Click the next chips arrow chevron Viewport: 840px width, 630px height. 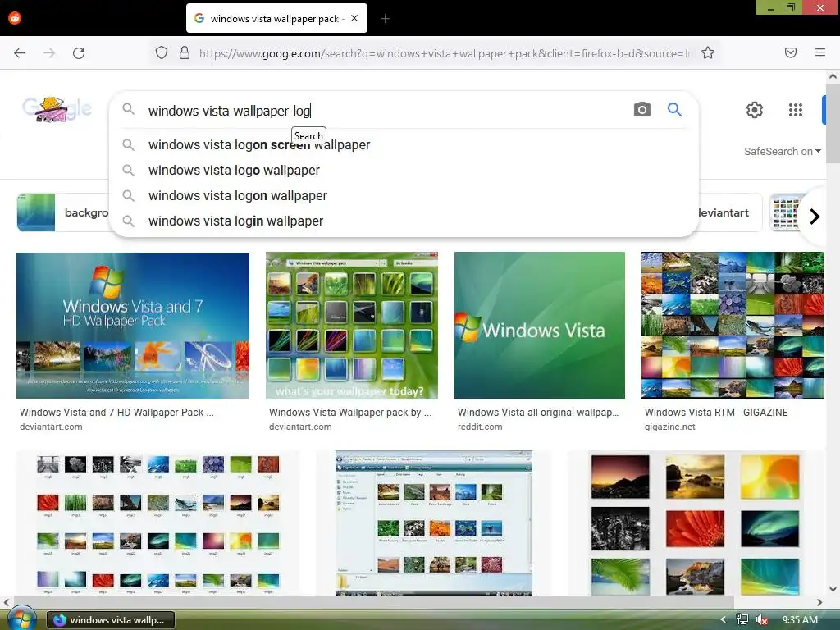tap(815, 217)
